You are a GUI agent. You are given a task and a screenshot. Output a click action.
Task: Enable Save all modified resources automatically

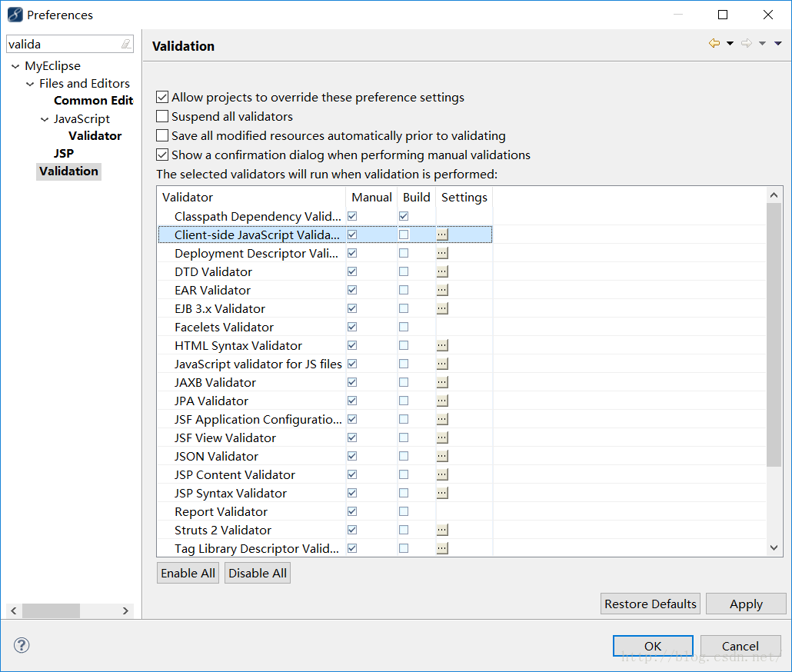(x=162, y=135)
